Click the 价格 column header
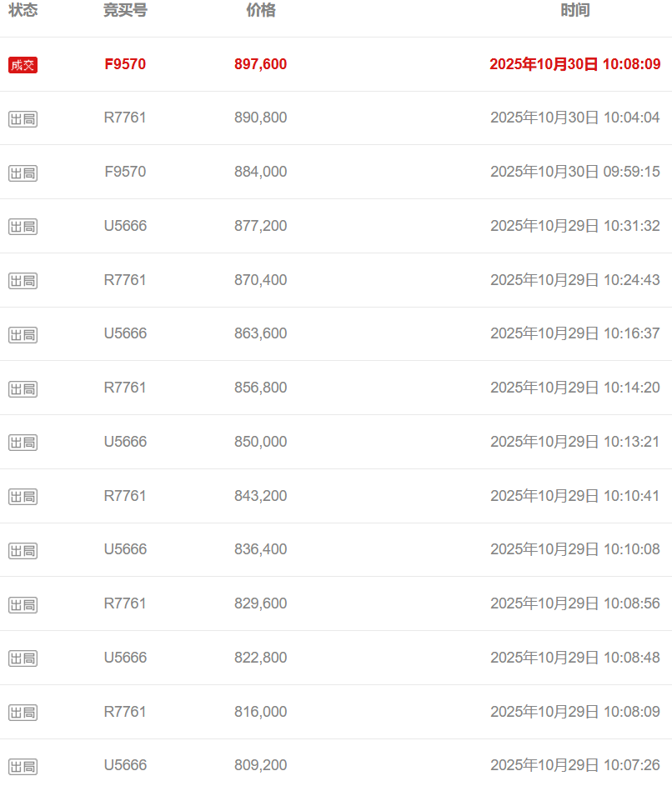672x786 pixels. [261, 11]
